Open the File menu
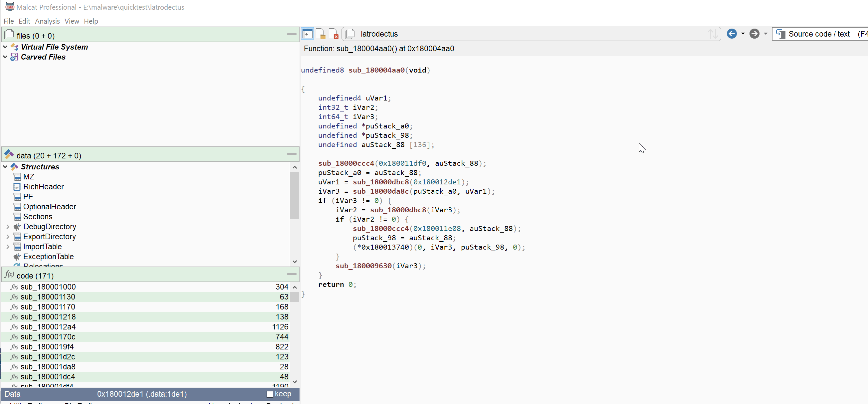The image size is (868, 404). click(9, 21)
